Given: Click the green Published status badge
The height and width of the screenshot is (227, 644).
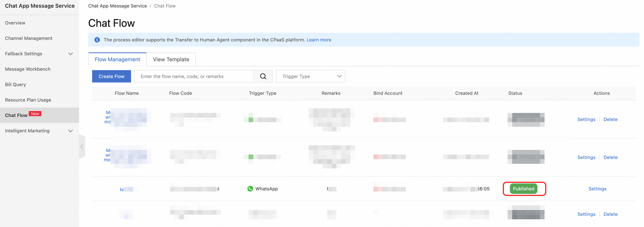Looking at the screenshot, I should (524, 189).
